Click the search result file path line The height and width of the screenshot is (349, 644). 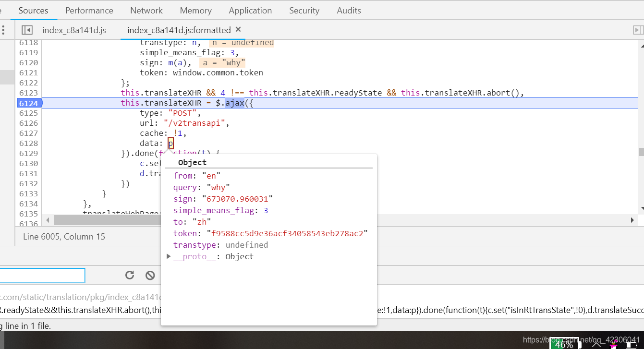[80, 297]
